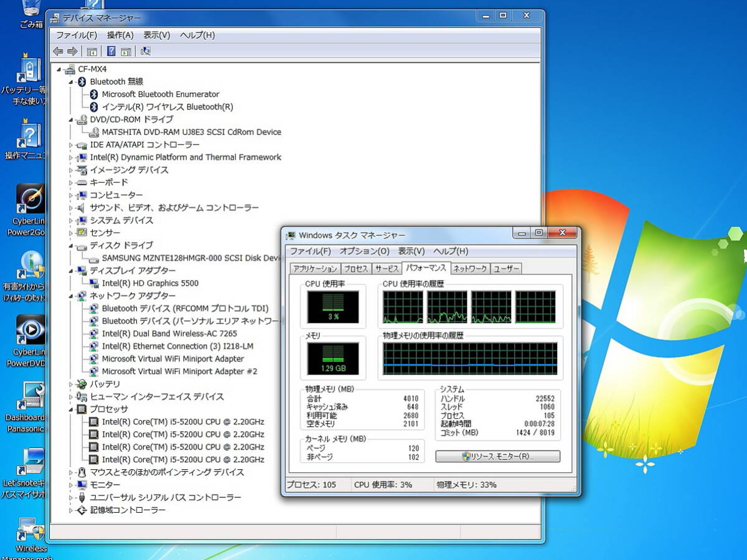
Task: Switch to the プロセス tab in Task Manager
Action: (x=356, y=269)
